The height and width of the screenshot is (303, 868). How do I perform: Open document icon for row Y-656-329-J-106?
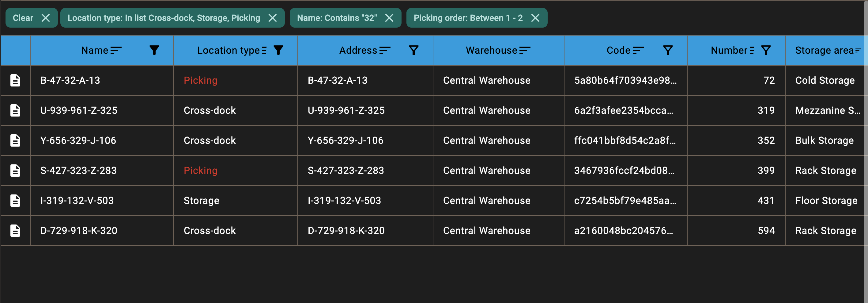click(15, 140)
